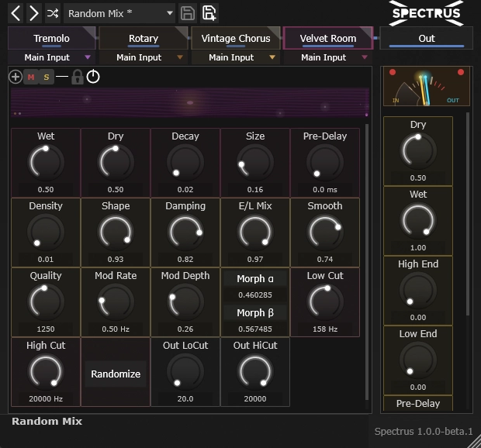Screen dimensions: 481x448
Task: Click the shuffle random preset icon
Action: pyautogui.click(x=53, y=13)
